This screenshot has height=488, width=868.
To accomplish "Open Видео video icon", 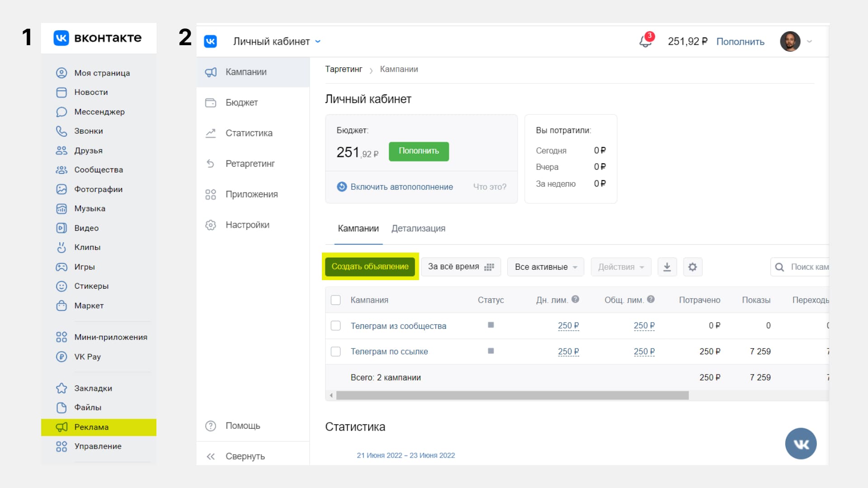I will coord(61,228).
